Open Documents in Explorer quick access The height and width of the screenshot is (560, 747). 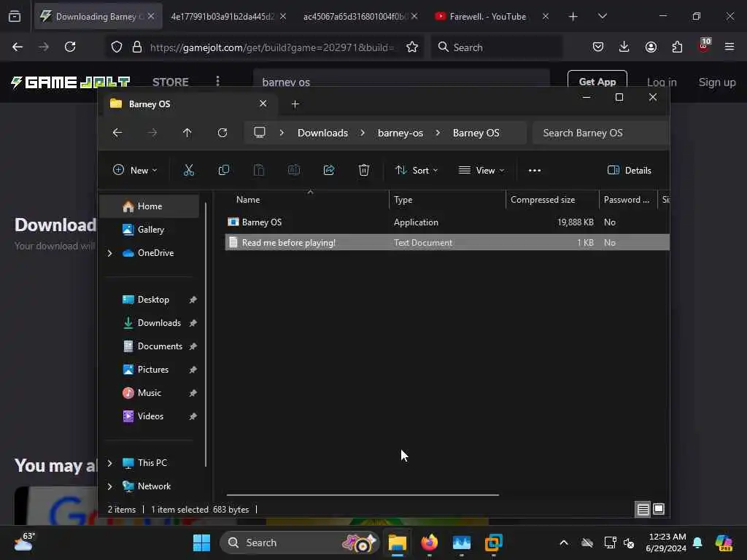click(150, 346)
